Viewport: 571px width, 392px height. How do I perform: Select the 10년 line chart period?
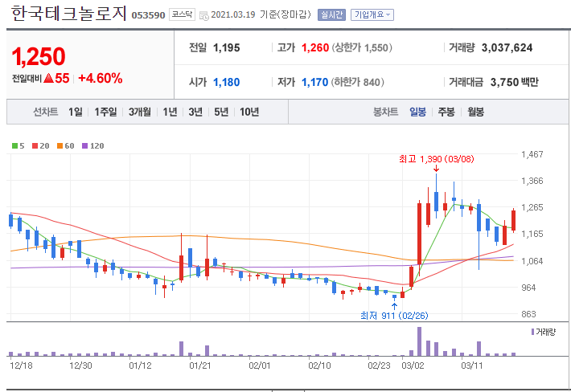(249, 112)
